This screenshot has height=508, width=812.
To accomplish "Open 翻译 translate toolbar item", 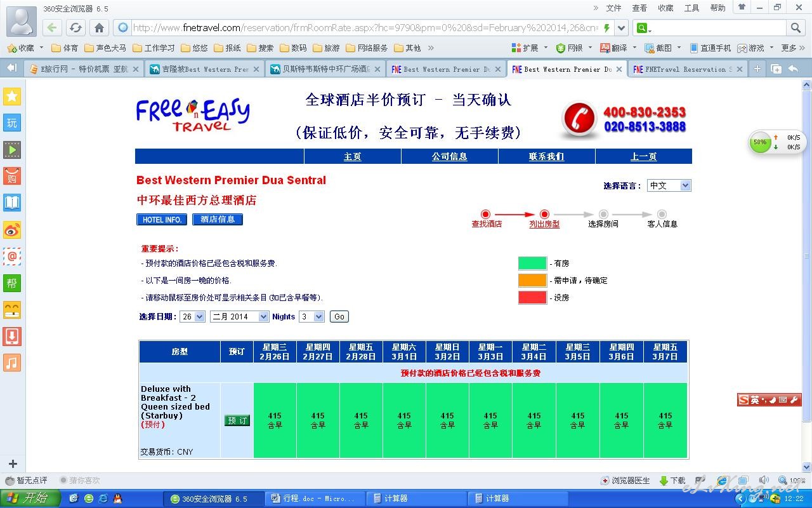I will click(x=615, y=48).
